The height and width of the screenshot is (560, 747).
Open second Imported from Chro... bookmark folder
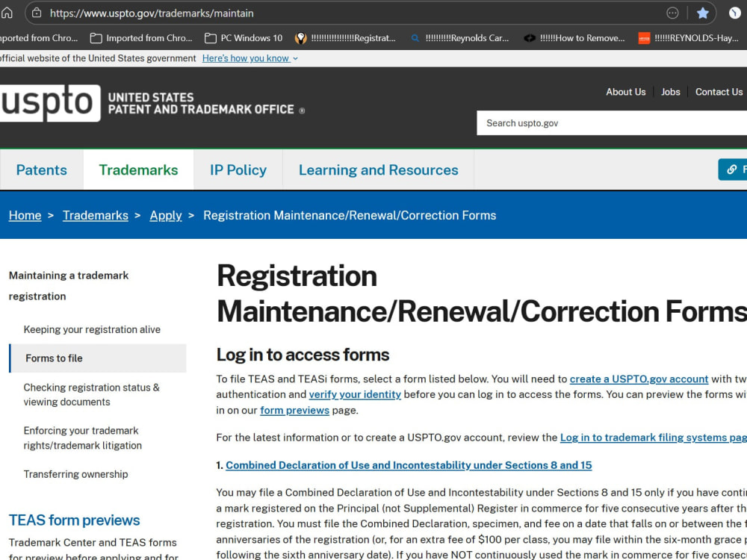click(141, 38)
